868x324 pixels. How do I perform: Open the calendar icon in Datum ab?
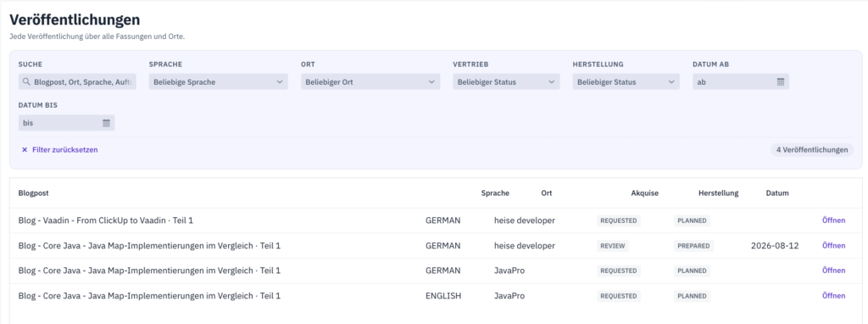pos(781,82)
